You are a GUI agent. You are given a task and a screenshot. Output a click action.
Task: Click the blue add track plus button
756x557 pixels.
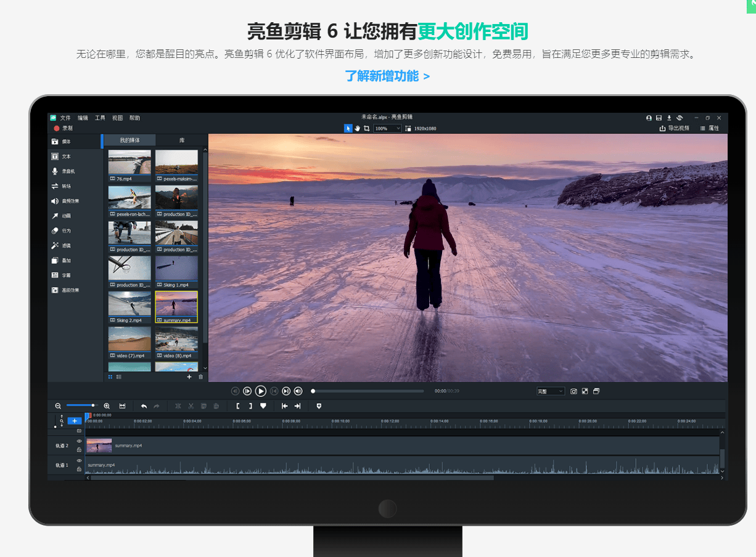pos(74,421)
